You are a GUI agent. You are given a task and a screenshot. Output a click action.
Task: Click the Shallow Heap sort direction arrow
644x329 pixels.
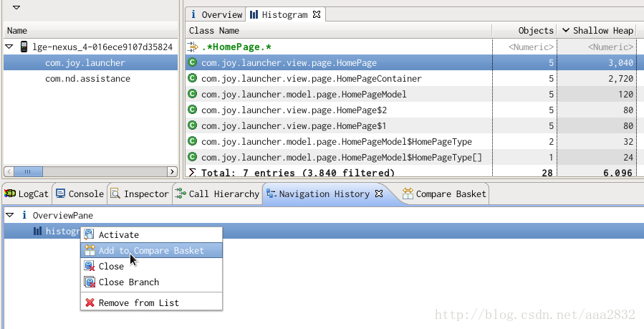pos(565,30)
